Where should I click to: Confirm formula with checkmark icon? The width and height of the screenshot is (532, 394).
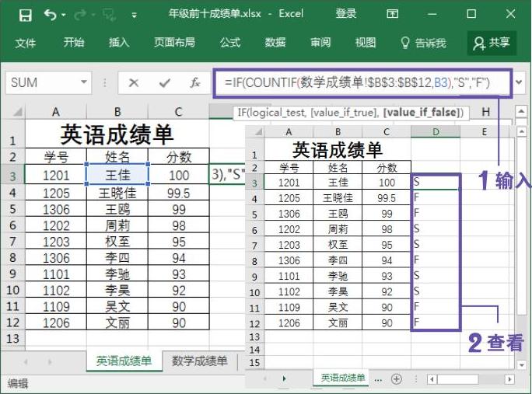coord(164,82)
